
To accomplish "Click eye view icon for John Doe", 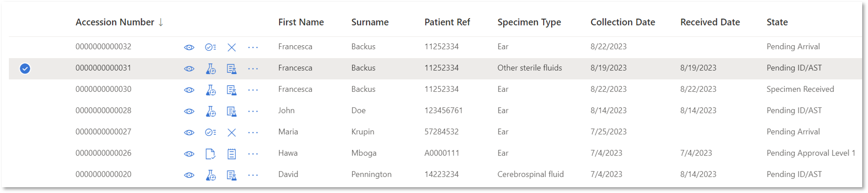I will tap(189, 112).
